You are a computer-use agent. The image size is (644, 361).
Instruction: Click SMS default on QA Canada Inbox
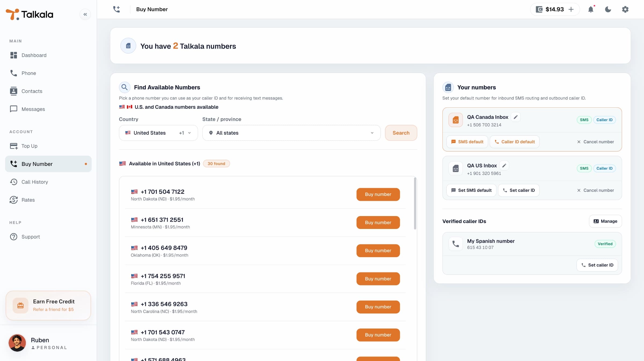coord(467,142)
